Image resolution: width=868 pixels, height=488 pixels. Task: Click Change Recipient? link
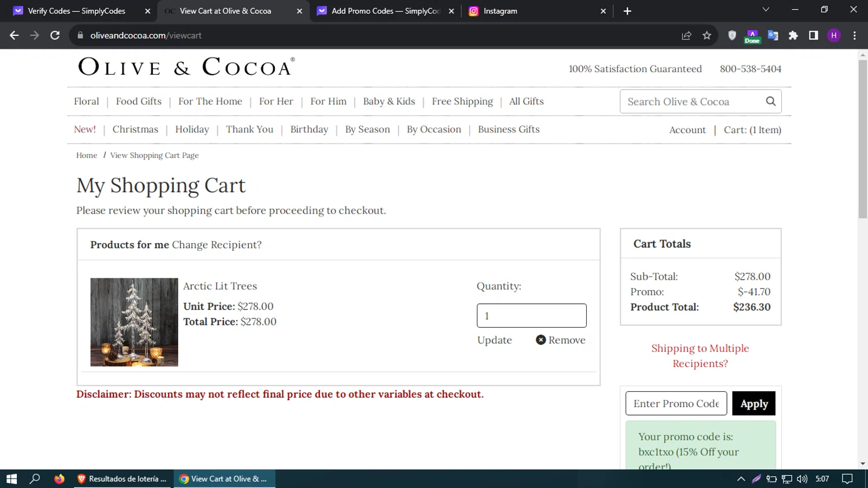[216, 245]
